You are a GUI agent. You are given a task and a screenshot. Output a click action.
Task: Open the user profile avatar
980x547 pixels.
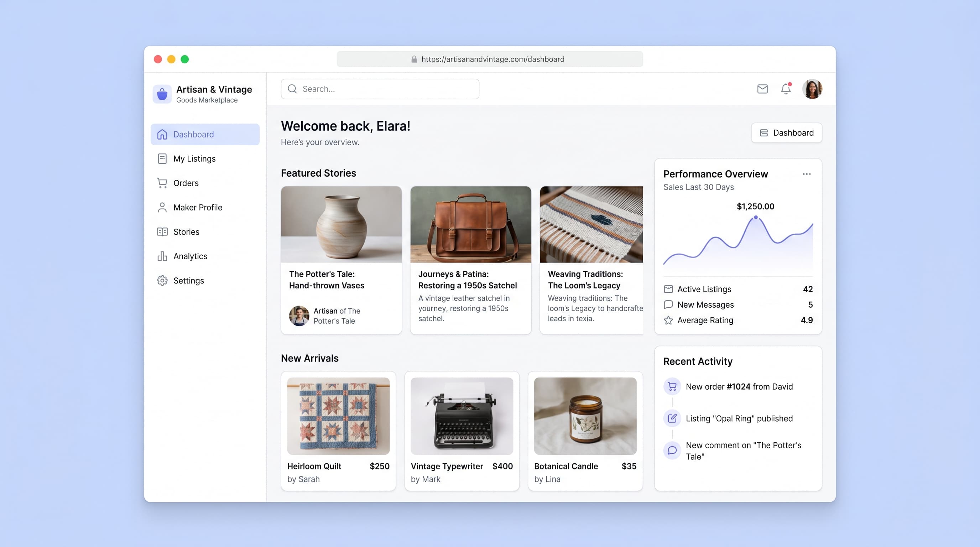[812, 89]
